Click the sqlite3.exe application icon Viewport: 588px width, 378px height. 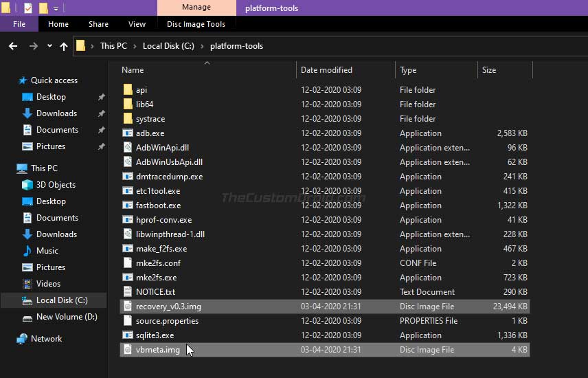128,335
